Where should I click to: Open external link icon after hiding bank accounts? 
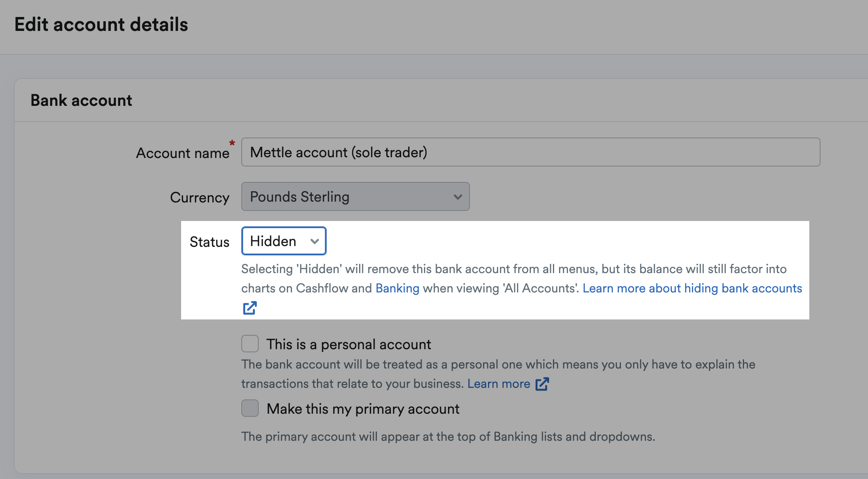click(x=250, y=308)
